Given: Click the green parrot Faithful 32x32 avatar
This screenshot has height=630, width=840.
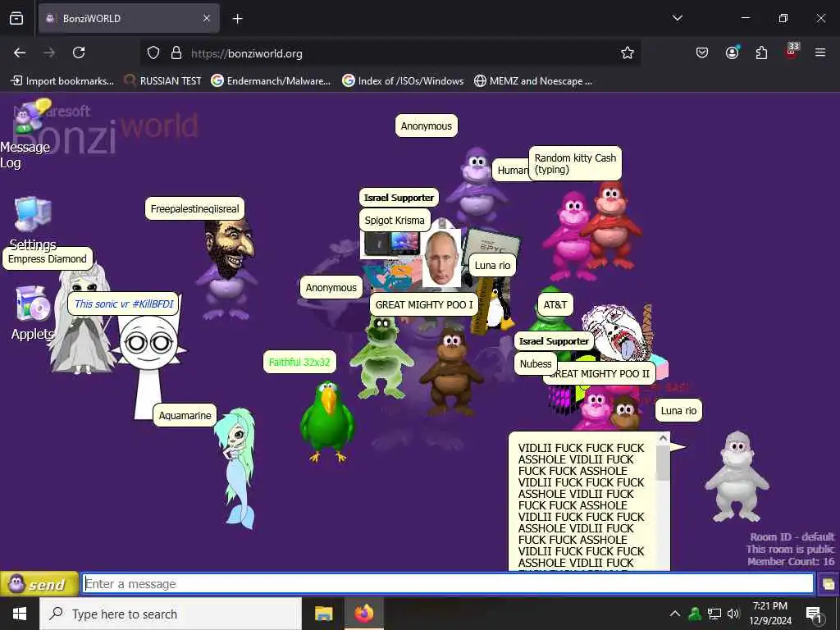Looking at the screenshot, I should point(326,421).
